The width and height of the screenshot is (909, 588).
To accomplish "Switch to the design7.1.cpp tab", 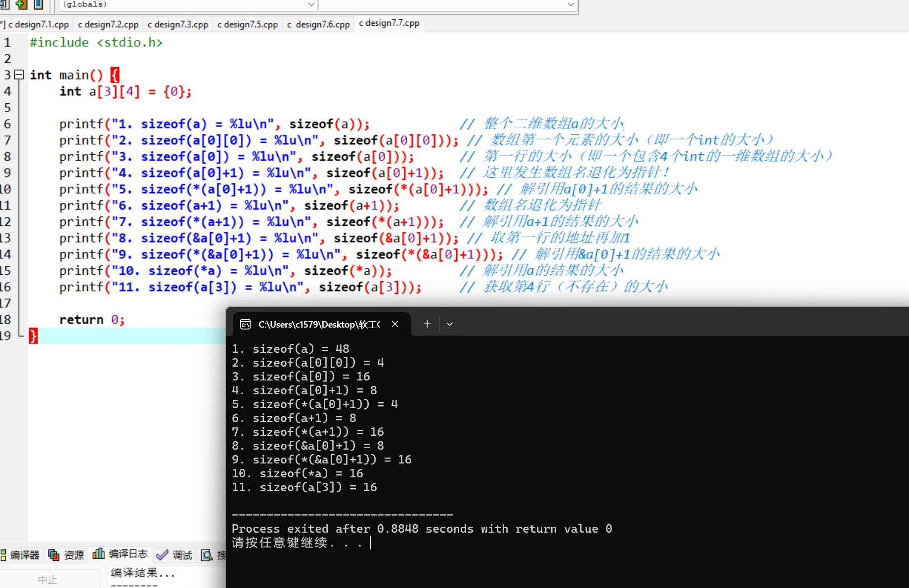I will (38, 24).
